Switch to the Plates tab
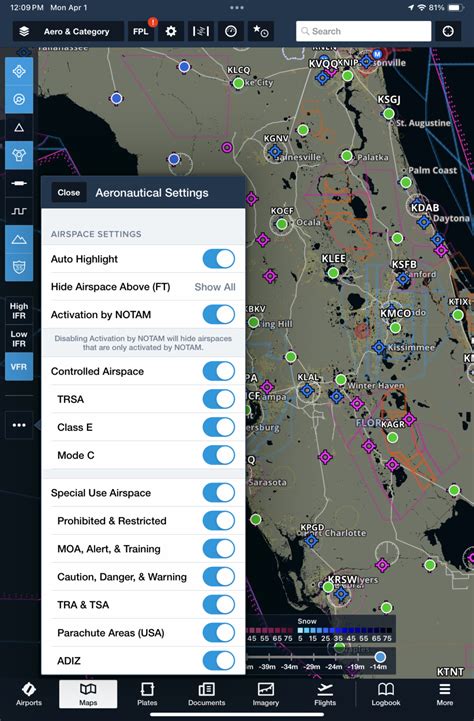 pyautogui.click(x=147, y=694)
